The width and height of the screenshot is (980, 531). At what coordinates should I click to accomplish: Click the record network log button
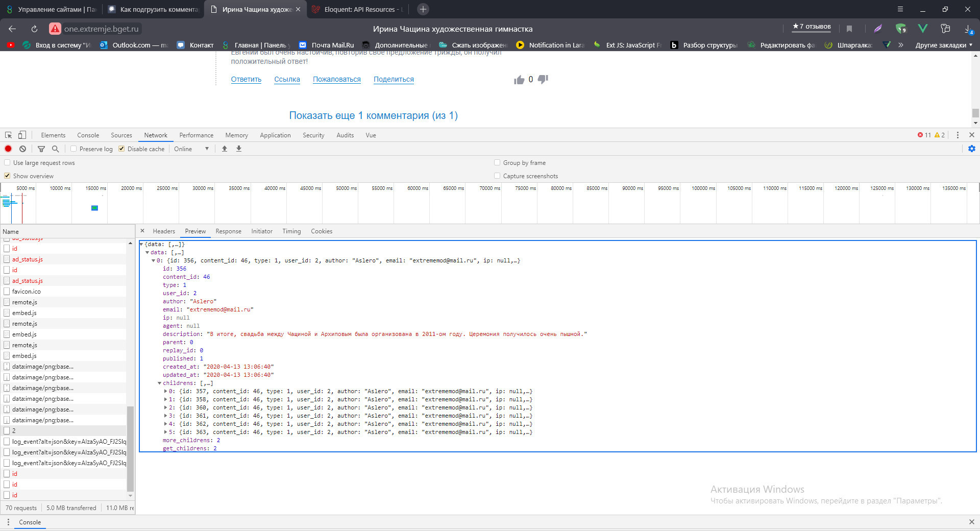(x=8, y=149)
